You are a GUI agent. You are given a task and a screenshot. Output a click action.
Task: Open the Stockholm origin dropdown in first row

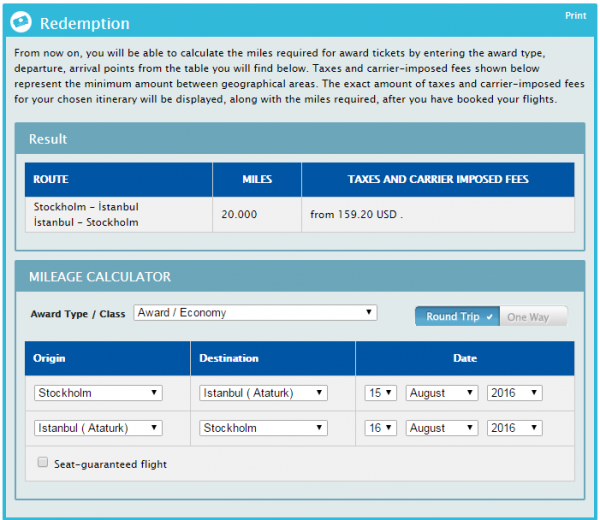click(x=98, y=393)
